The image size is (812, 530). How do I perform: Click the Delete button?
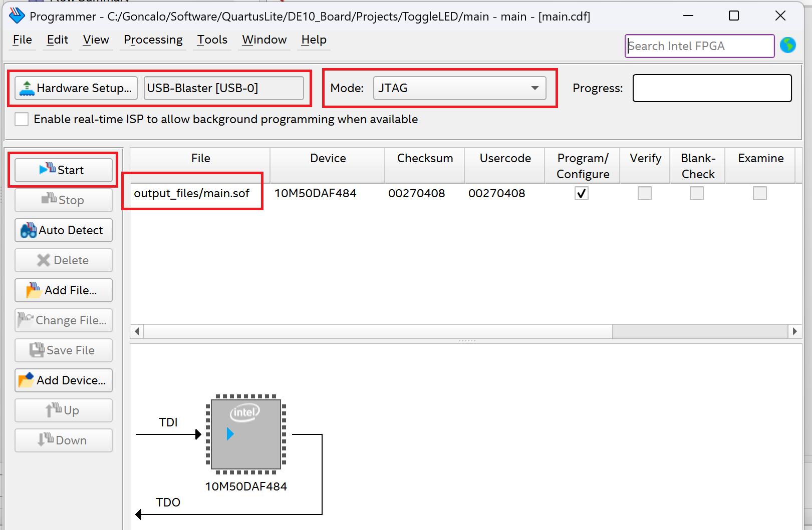[x=64, y=260]
